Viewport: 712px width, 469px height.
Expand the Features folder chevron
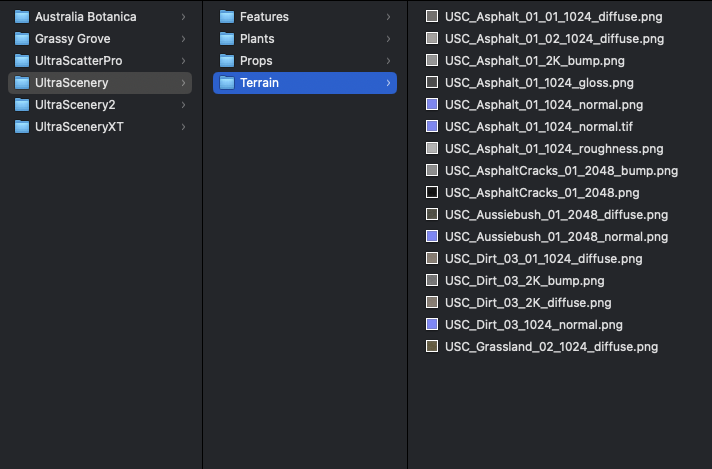click(388, 17)
